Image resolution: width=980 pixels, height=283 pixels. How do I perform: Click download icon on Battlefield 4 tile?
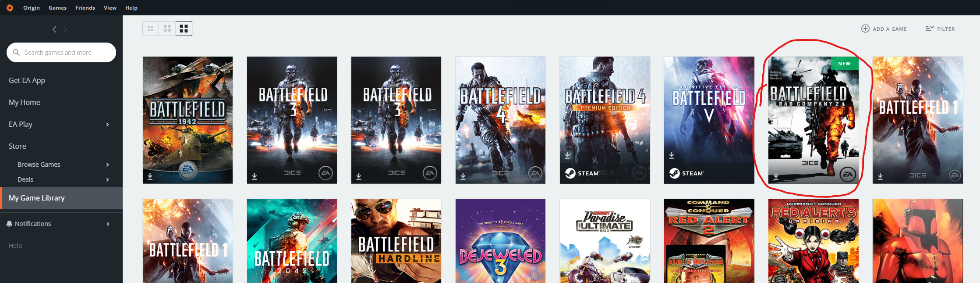pos(463,176)
